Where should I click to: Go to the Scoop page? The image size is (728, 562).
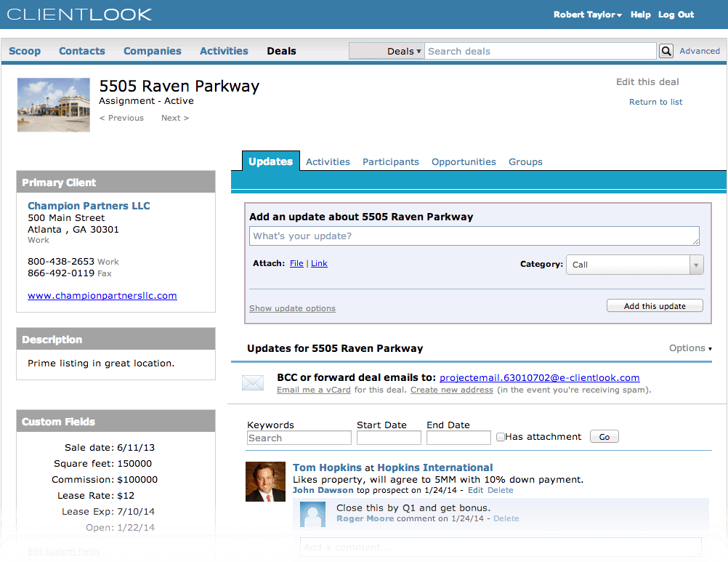[x=25, y=51]
